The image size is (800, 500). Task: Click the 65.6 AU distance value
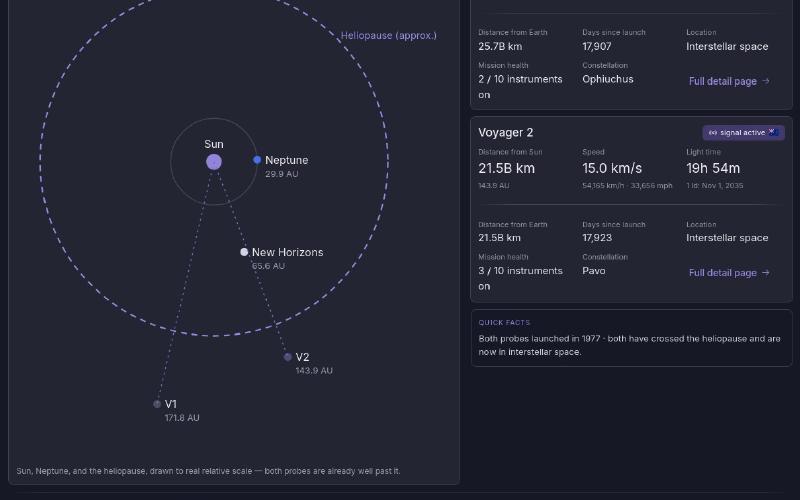click(x=268, y=266)
